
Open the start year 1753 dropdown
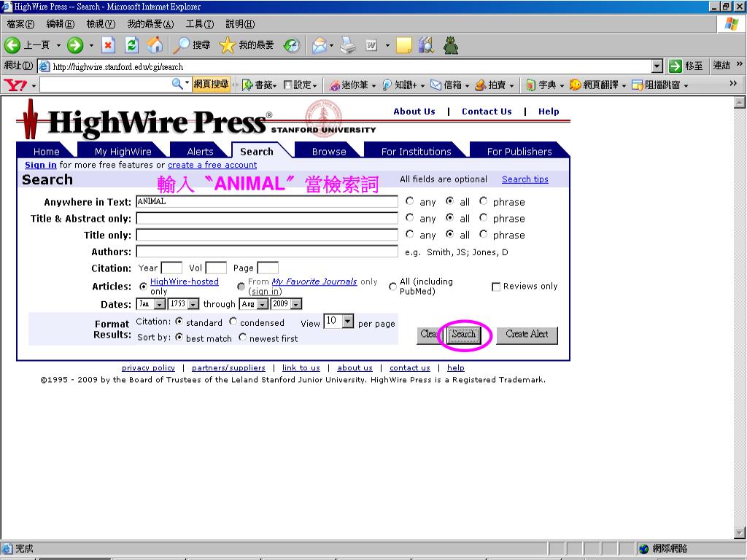[183, 304]
